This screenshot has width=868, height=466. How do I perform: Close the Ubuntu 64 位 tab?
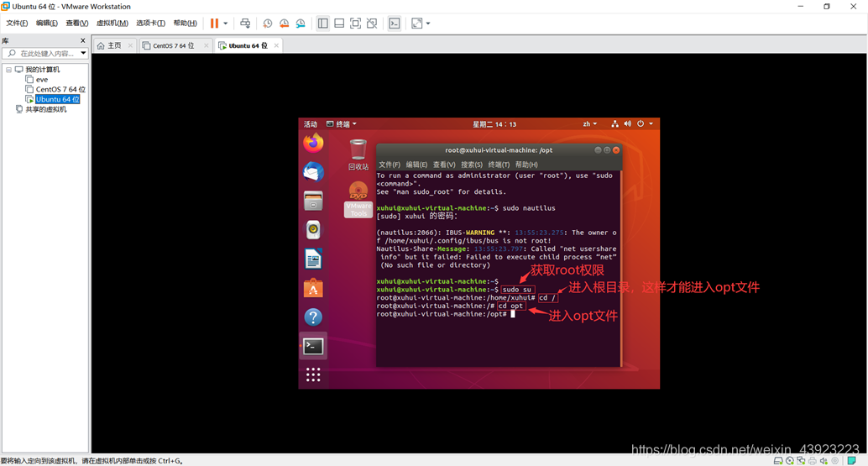[x=276, y=45]
